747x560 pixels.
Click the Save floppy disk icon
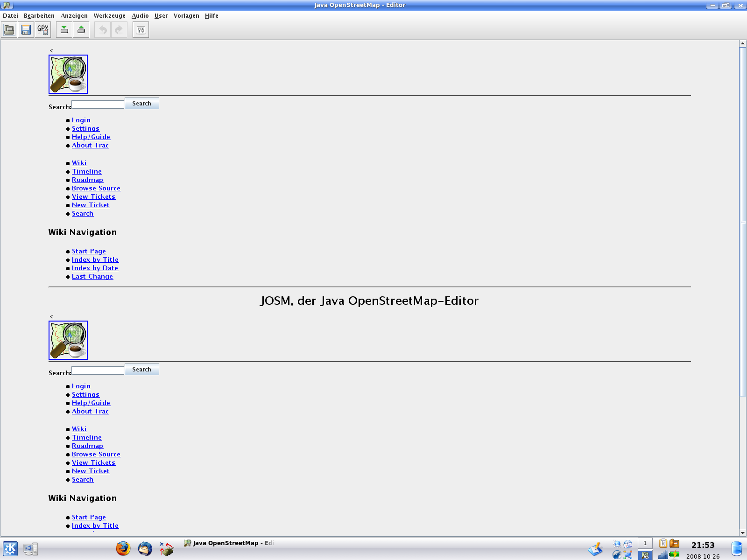26,30
